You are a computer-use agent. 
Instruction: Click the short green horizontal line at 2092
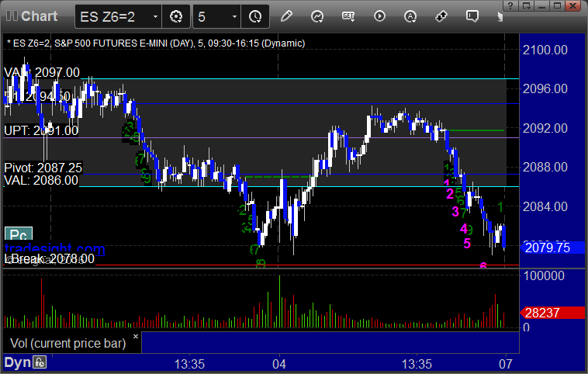pos(476,130)
